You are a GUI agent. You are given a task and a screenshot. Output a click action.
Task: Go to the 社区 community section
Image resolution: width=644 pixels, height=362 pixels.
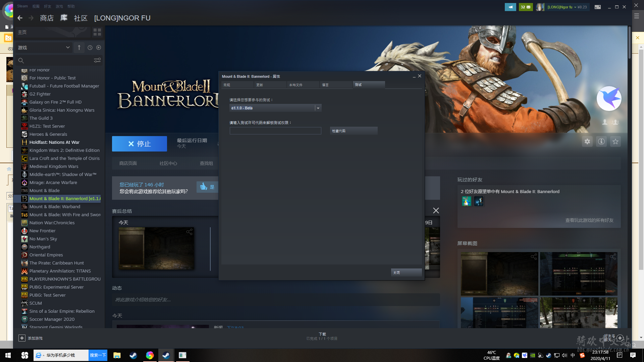pyautogui.click(x=80, y=18)
